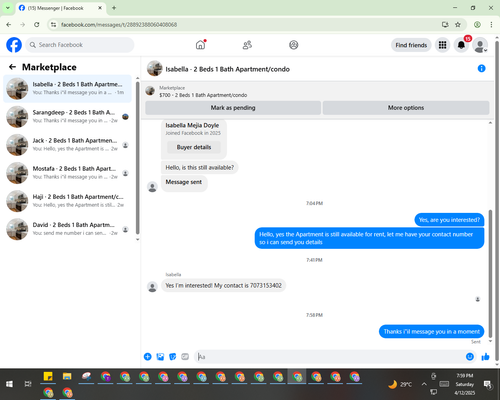The image size is (500, 400).
Task: Open the Groups icon in top navigation
Action: (x=294, y=45)
